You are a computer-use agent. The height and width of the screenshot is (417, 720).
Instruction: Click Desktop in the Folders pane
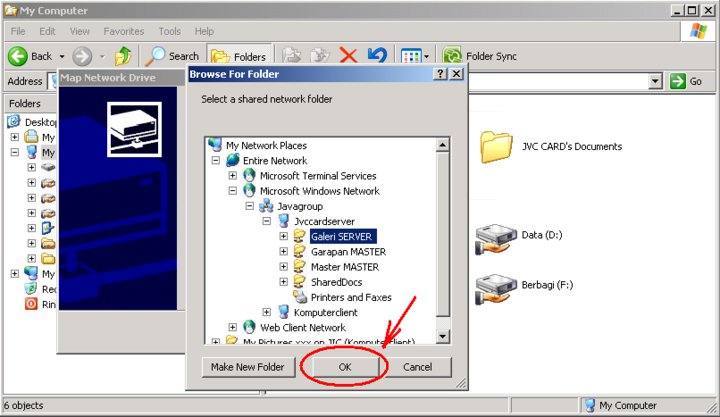click(x=41, y=122)
